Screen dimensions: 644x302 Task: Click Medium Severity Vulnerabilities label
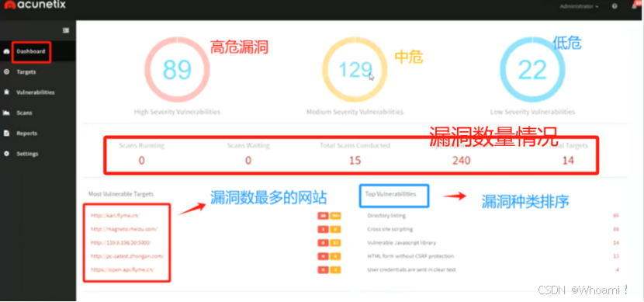[x=355, y=112]
